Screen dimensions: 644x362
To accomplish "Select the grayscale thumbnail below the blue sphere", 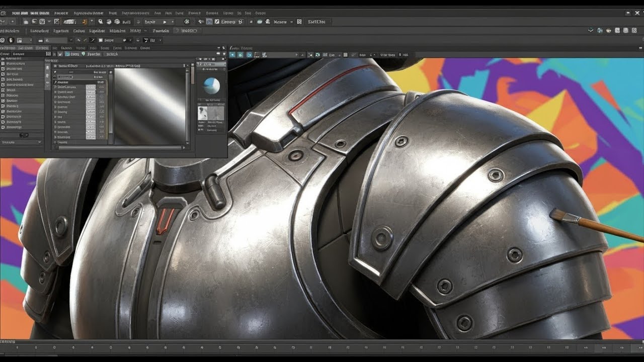I will coord(211,114).
